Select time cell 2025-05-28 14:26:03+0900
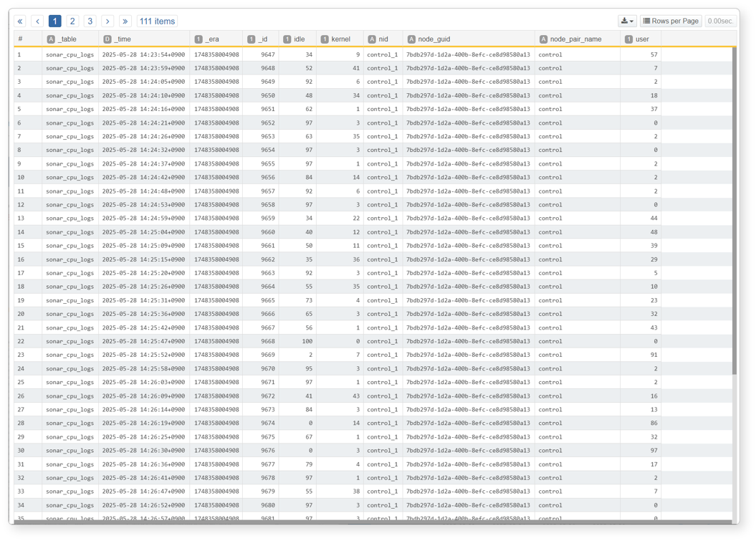Screen dimensions: 756x541 144,383
